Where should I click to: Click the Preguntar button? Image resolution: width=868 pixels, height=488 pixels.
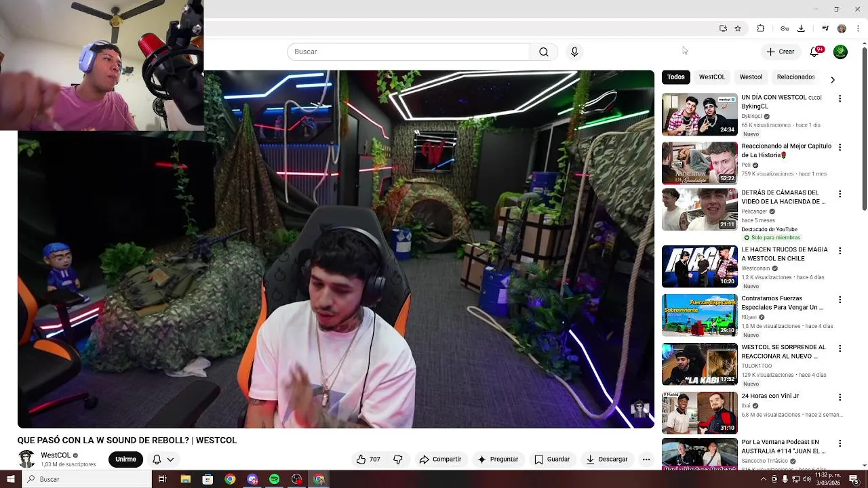coord(498,460)
